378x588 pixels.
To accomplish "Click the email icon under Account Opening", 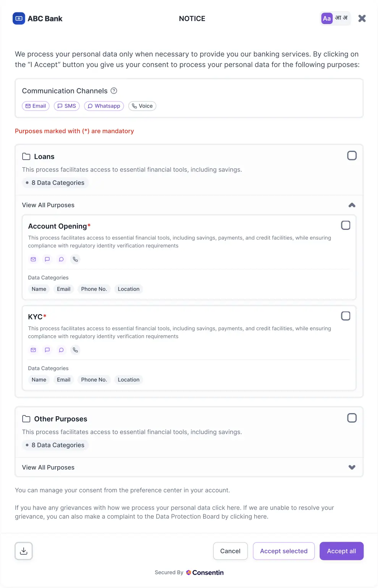I will 33,259.
